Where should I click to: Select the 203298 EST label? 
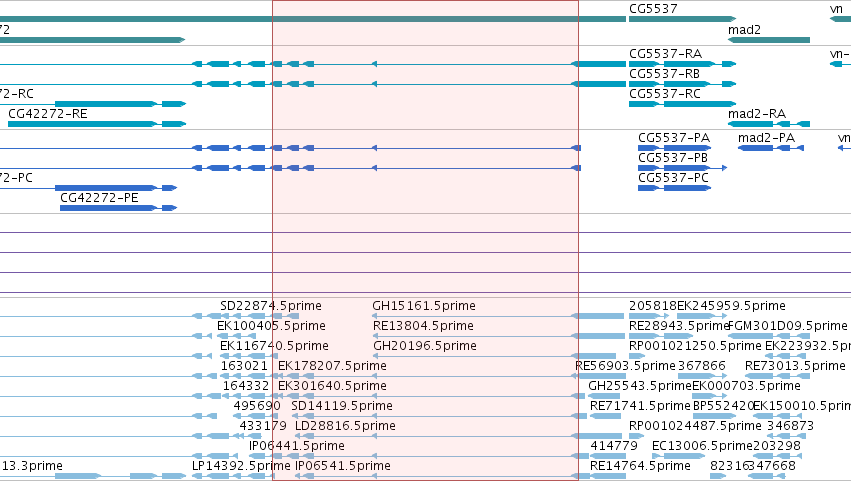pos(777,447)
